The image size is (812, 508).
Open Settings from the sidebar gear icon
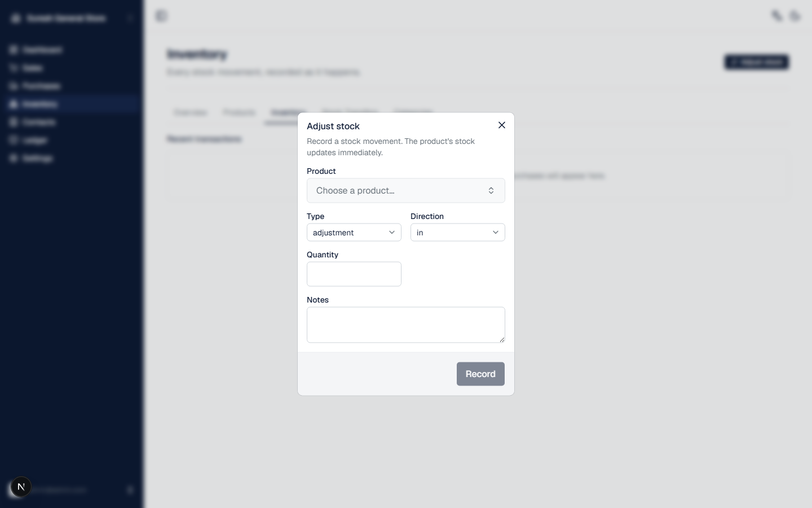14,158
